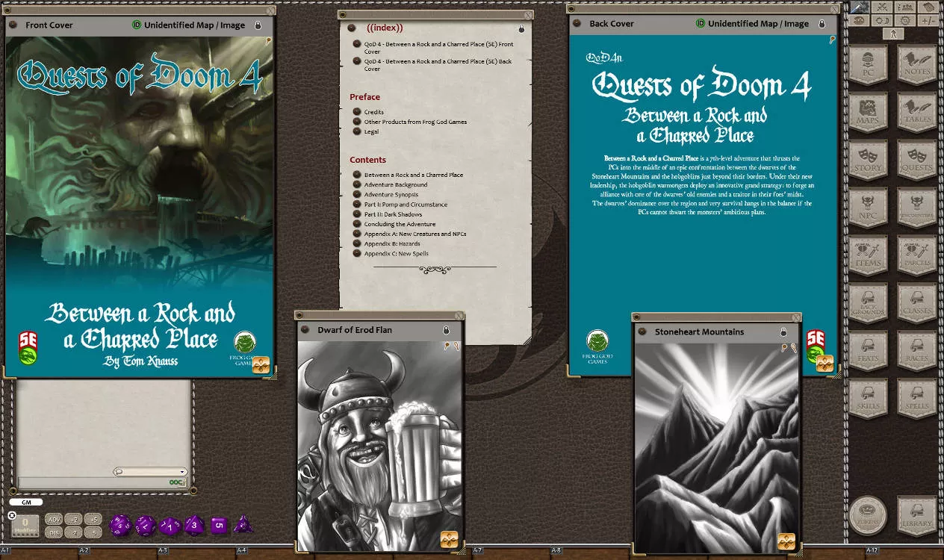Image resolution: width=944 pixels, height=560 pixels.
Task: Open the Parcels sidebar button
Action: pyautogui.click(x=917, y=257)
